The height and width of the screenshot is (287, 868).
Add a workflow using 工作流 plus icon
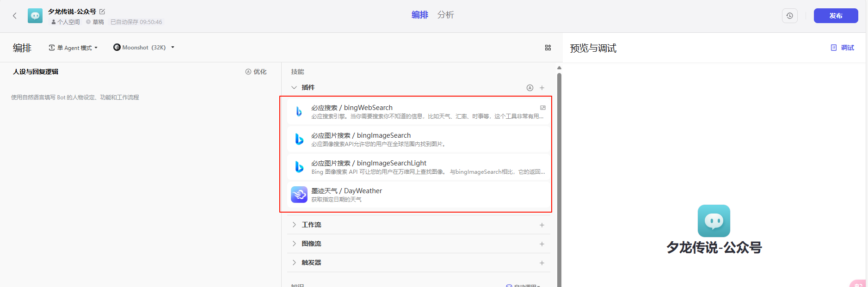(542, 225)
